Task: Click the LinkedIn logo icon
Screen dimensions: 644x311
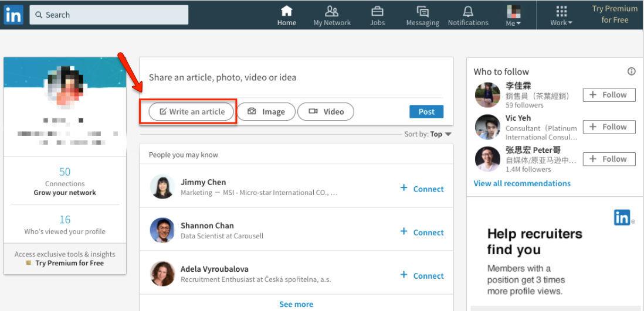Action: pos(13,15)
